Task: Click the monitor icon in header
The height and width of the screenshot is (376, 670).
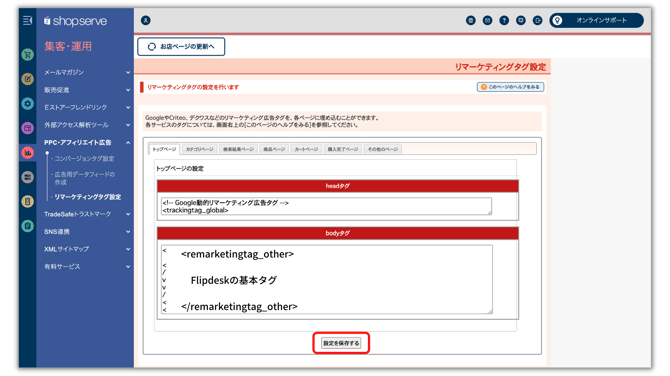Action: click(521, 21)
